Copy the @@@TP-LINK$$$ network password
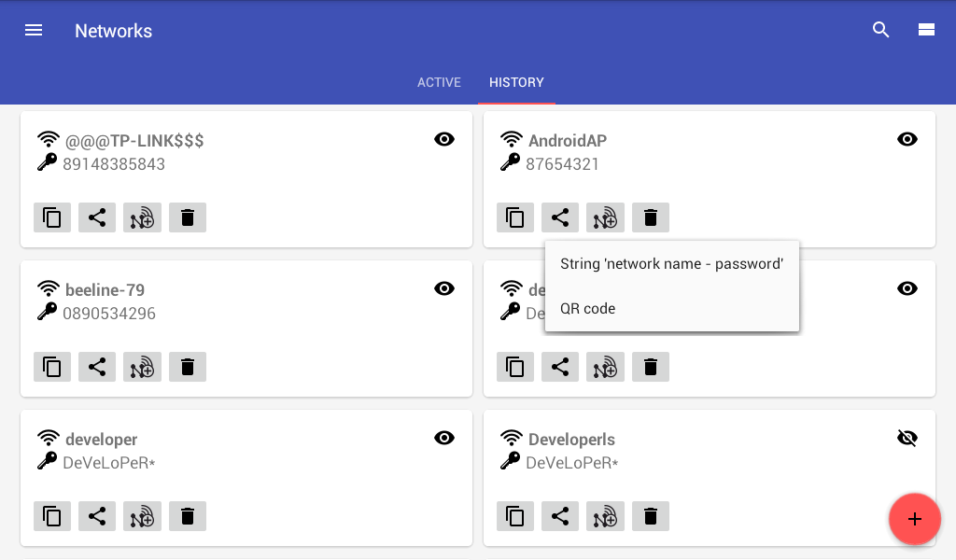Screen dimensions: 956x560 [52, 217]
